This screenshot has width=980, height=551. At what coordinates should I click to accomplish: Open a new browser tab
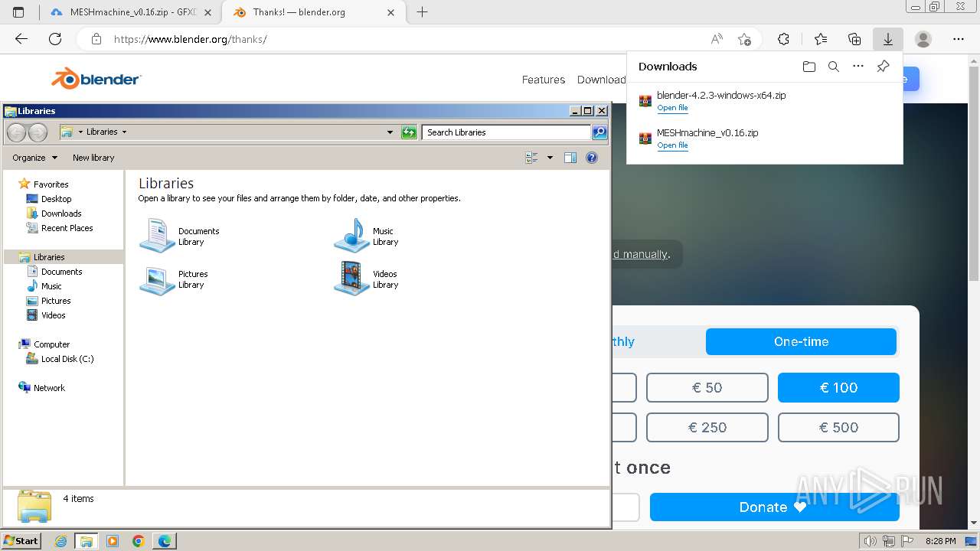point(422,12)
